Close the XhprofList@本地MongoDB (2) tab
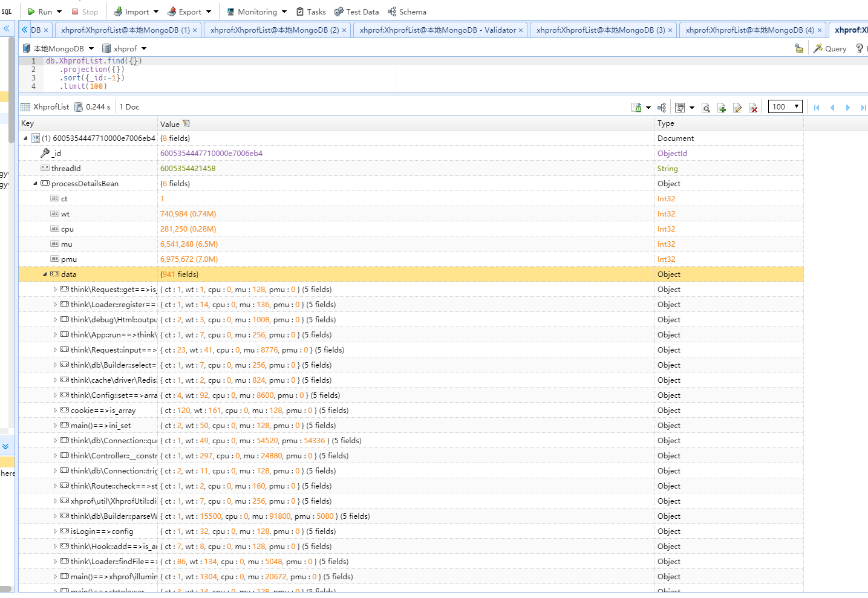Viewport: 868px width, 598px height. pyautogui.click(x=344, y=30)
